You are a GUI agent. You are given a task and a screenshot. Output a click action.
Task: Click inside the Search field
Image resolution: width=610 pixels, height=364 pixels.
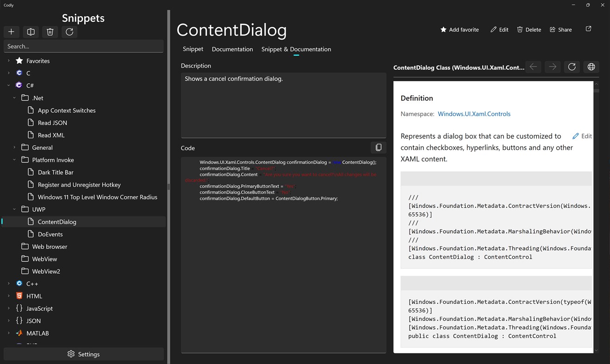pyautogui.click(x=83, y=46)
